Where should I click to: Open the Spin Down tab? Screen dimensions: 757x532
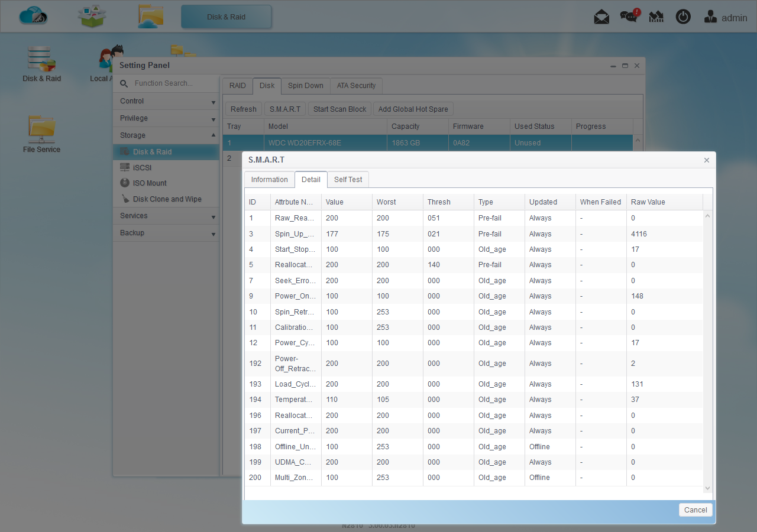click(306, 86)
